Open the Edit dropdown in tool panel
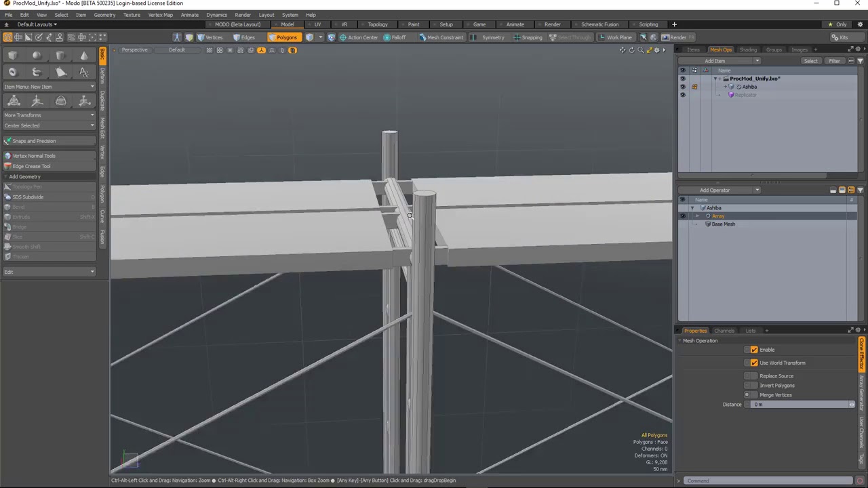 49,272
